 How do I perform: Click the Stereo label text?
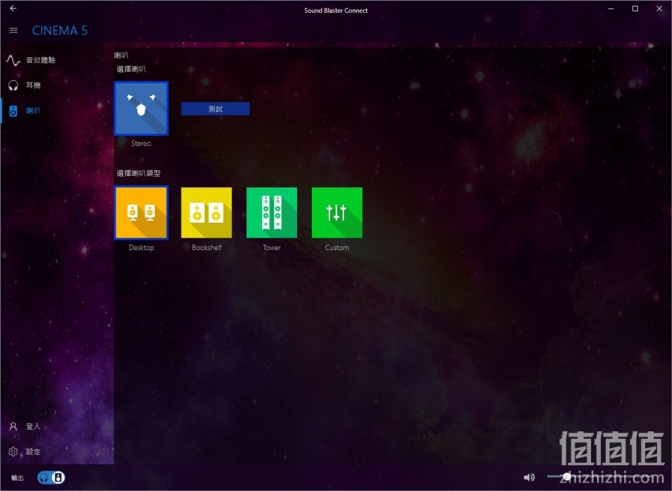[141, 144]
